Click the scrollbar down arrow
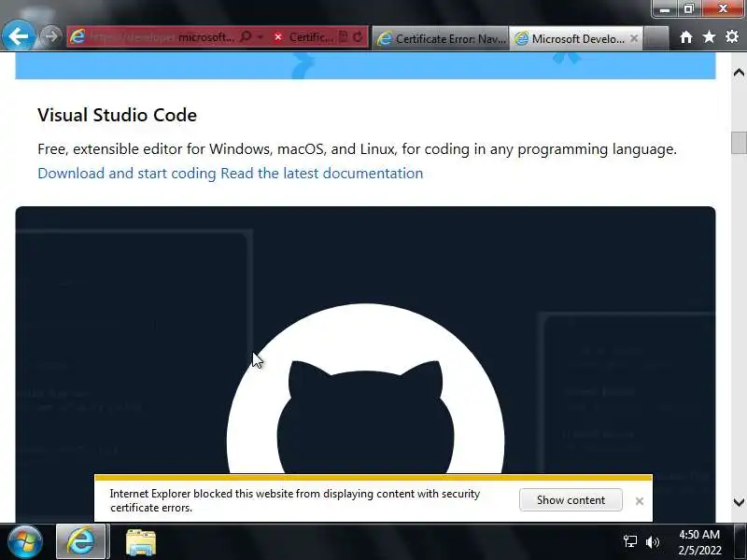This screenshot has width=747, height=560. (739, 502)
